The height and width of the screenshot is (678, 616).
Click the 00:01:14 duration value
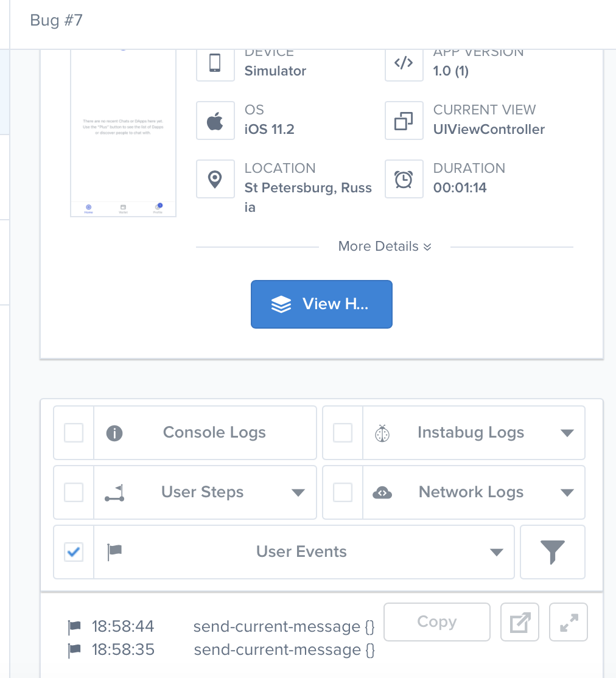click(x=460, y=187)
